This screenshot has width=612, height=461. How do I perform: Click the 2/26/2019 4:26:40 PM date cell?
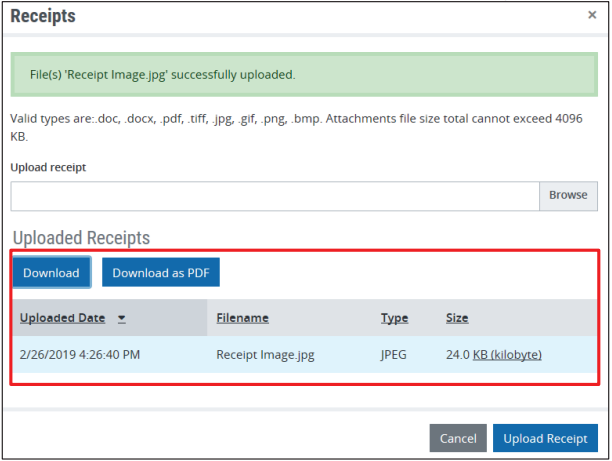[x=80, y=354]
